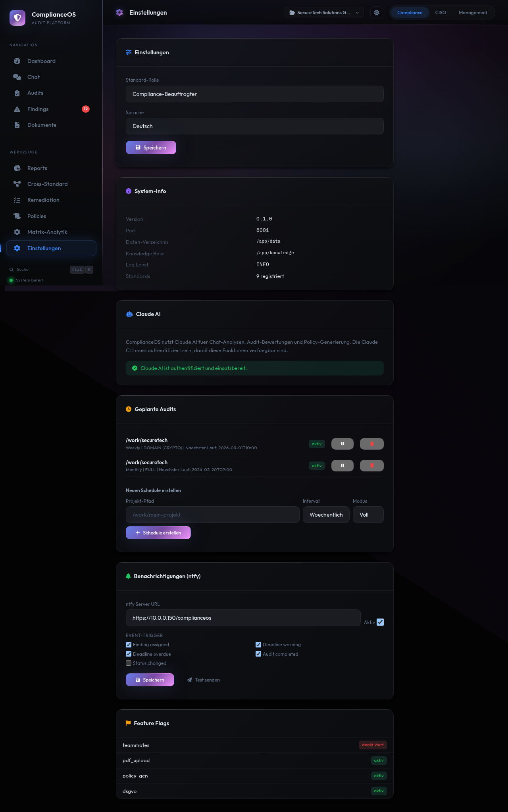Viewport: 508px width, 812px height.
Task: Click the search magnifier in sidebar
Action: (x=12, y=270)
